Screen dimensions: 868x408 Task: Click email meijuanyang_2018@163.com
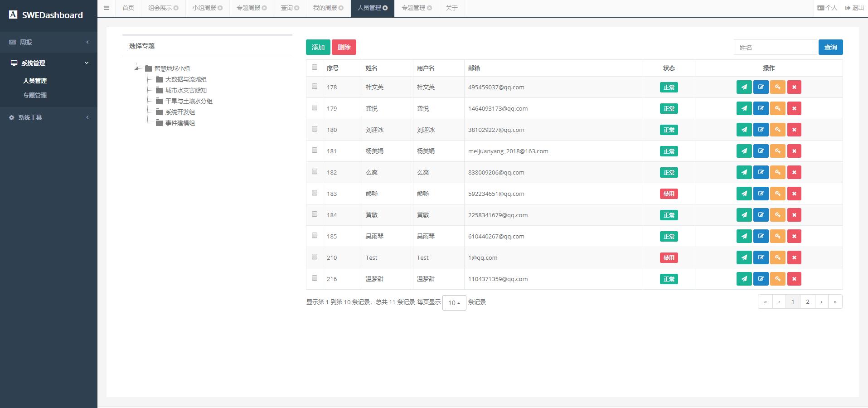pyautogui.click(x=508, y=151)
